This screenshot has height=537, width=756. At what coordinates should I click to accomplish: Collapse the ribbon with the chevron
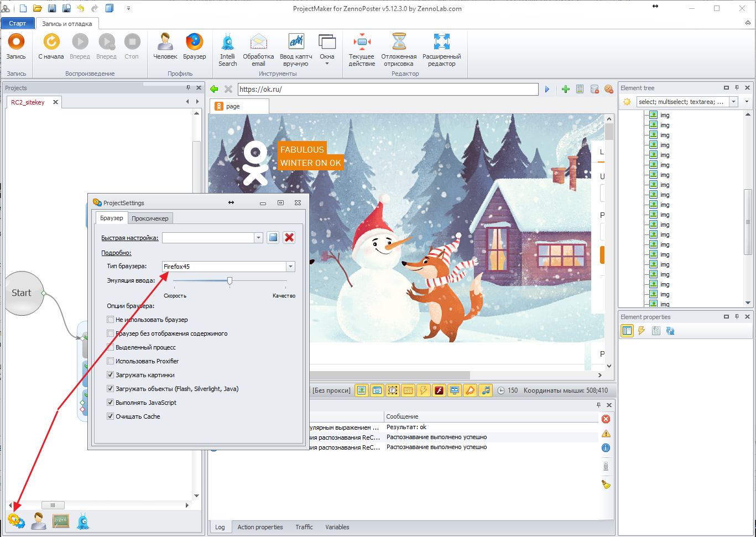pyautogui.click(x=748, y=23)
